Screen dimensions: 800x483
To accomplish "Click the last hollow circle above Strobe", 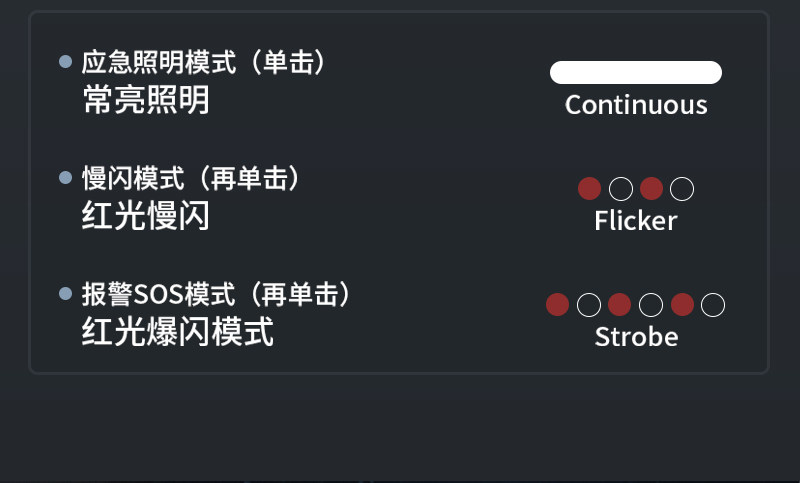I will tap(713, 305).
